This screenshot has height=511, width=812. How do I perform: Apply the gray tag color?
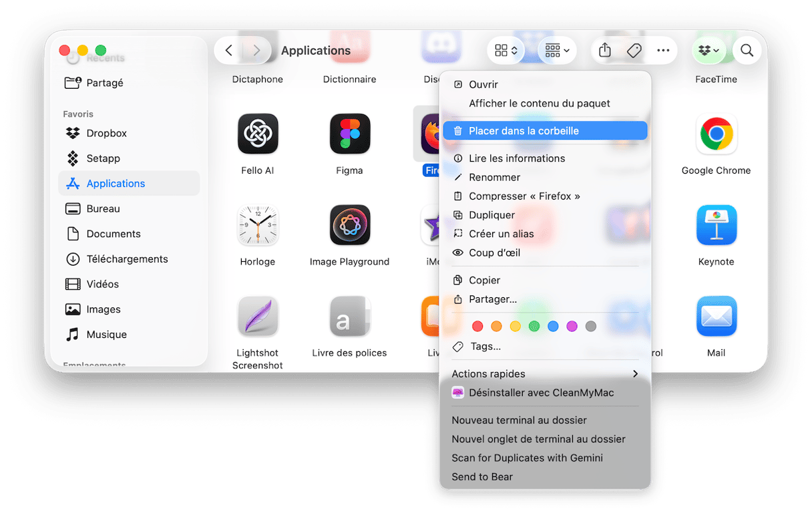(x=590, y=327)
